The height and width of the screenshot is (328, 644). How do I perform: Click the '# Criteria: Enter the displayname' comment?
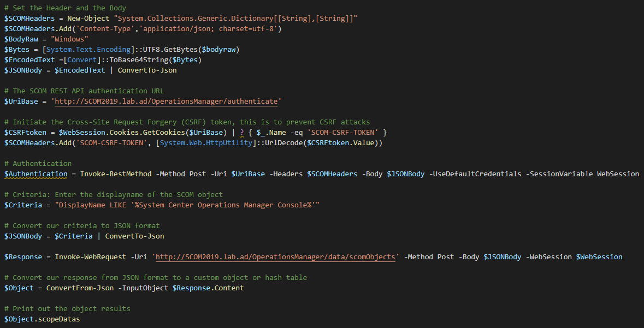(114, 194)
